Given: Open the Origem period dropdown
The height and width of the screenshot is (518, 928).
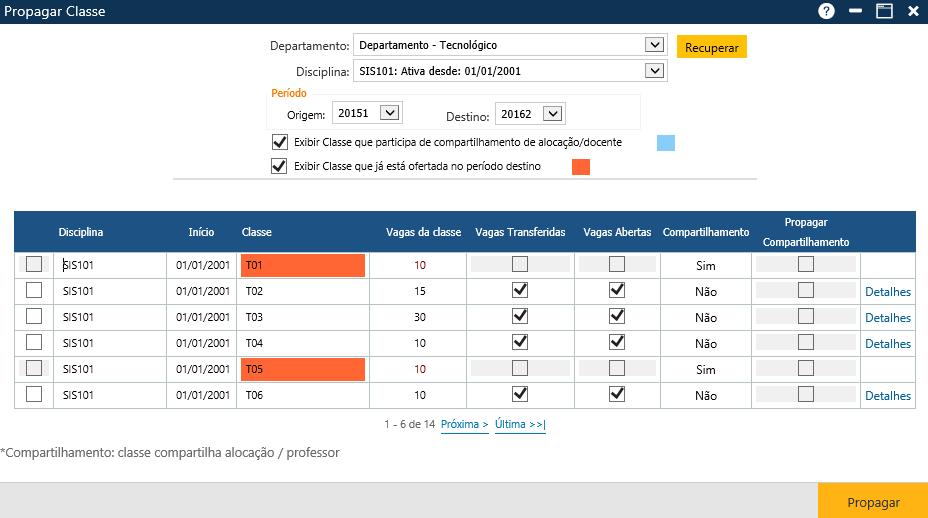Looking at the screenshot, I should point(389,114).
